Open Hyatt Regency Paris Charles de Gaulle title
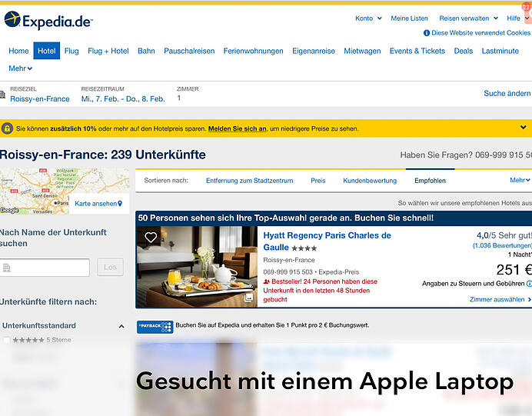532x416 pixels. [x=327, y=241]
